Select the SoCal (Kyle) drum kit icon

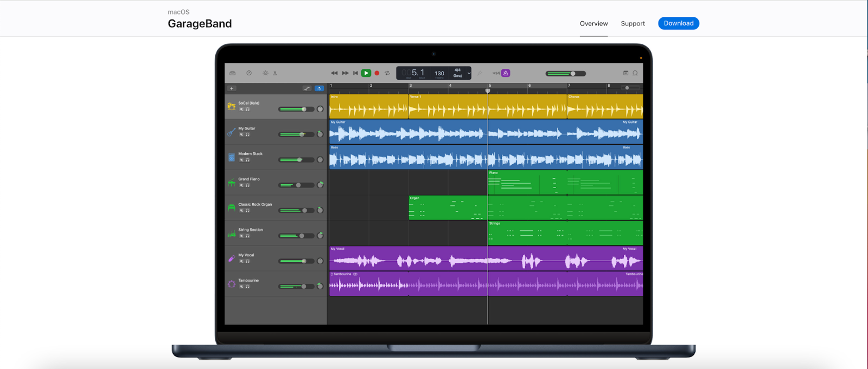pos(232,106)
